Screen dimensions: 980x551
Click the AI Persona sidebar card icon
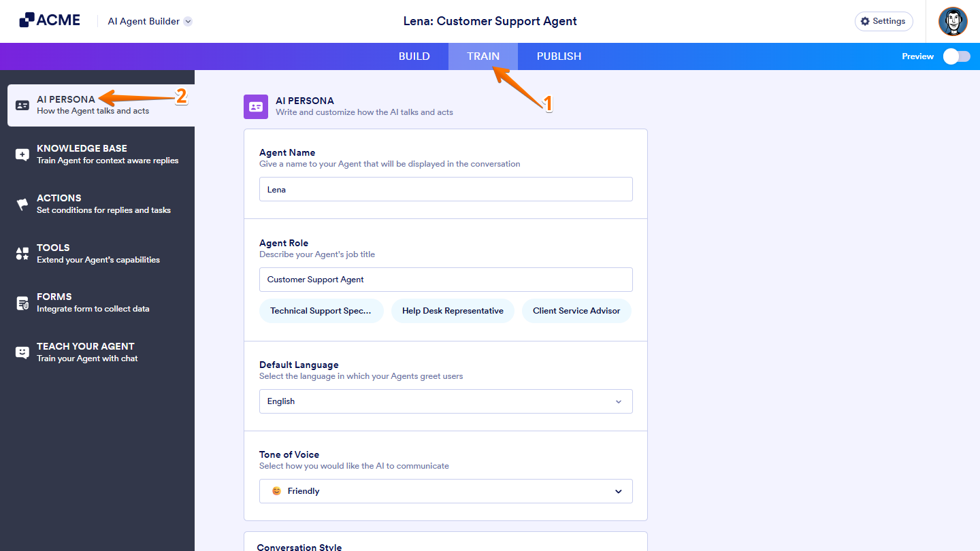pos(22,105)
